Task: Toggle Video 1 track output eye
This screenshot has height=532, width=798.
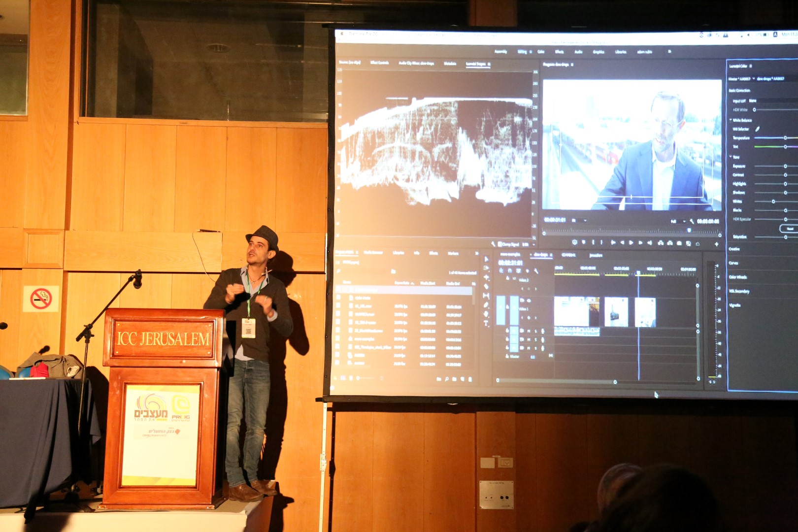Action: [529, 300]
